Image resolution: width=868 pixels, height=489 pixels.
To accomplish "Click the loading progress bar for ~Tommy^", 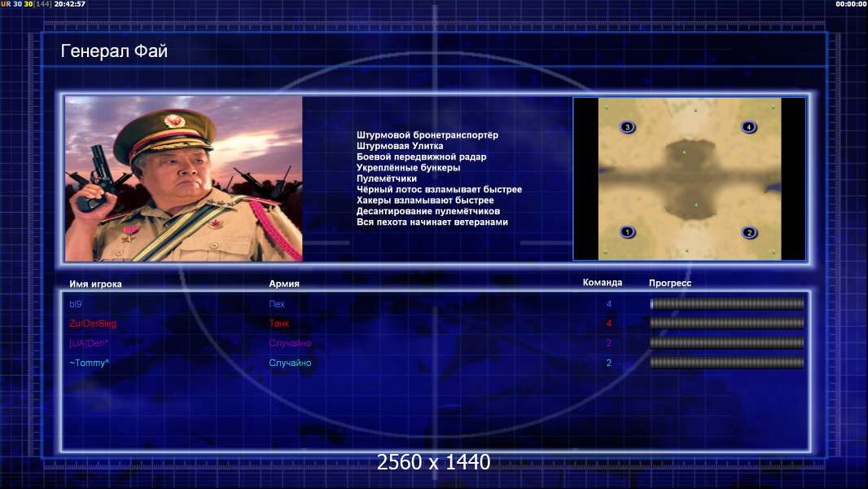I will [x=726, y=363].
